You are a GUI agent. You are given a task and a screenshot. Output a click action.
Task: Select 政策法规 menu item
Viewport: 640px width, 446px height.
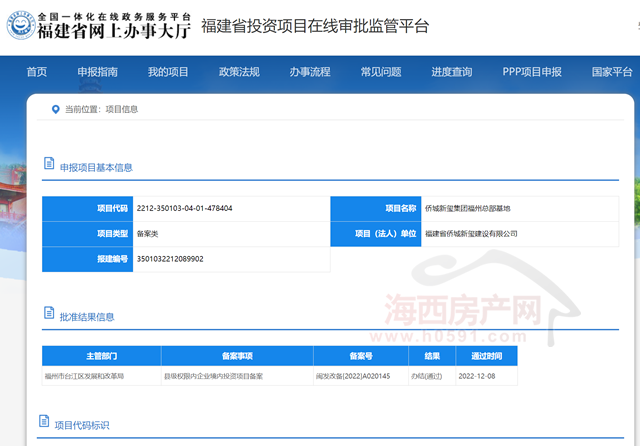click(239, 72)
